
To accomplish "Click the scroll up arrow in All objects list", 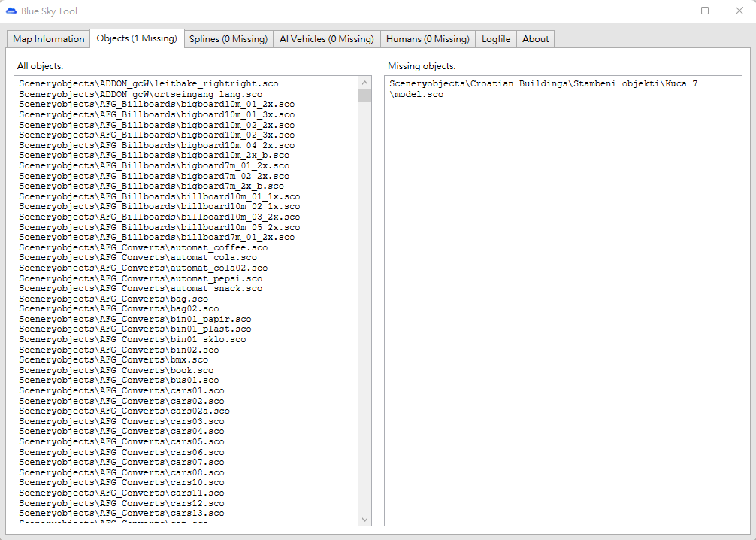I will click(x=365, y=83).
